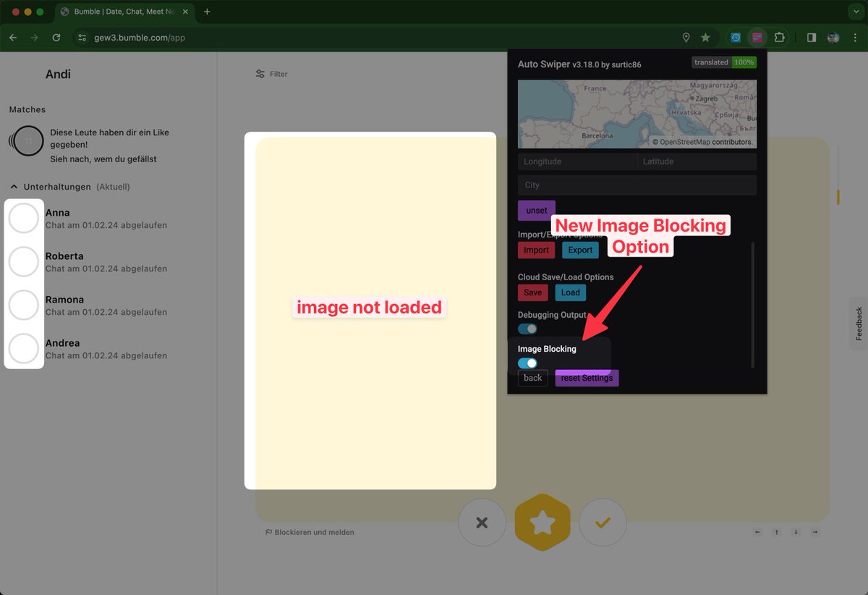868x595 pixels.
Task: Open the admirers circle with count 11
Action: 27,141
